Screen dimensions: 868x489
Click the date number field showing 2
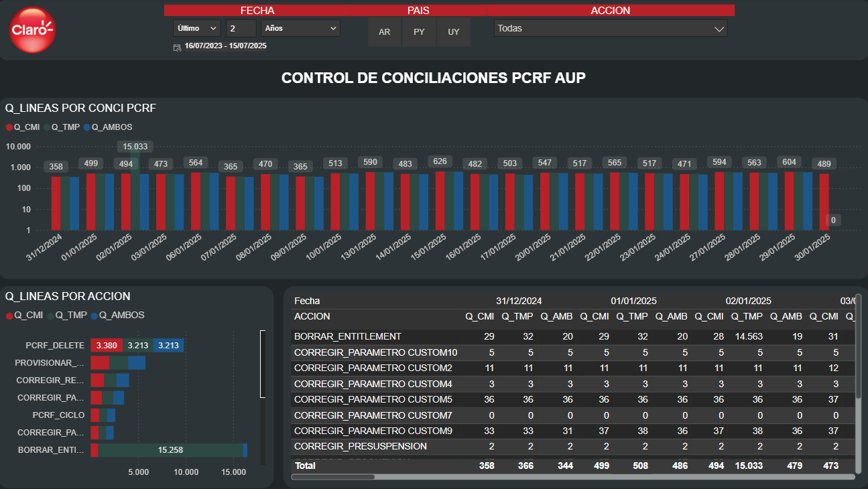241,28
